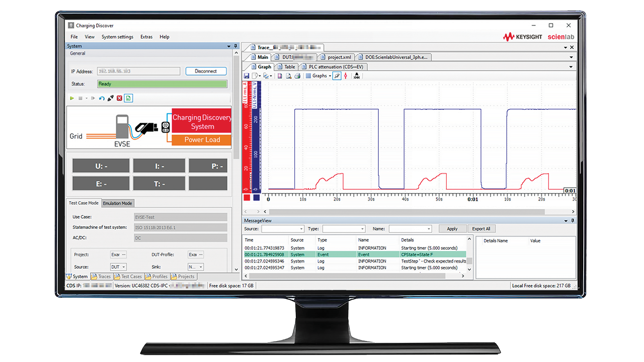
Task: Open print preview from the Graph toolbar
Action: click(x=288, y=76)
